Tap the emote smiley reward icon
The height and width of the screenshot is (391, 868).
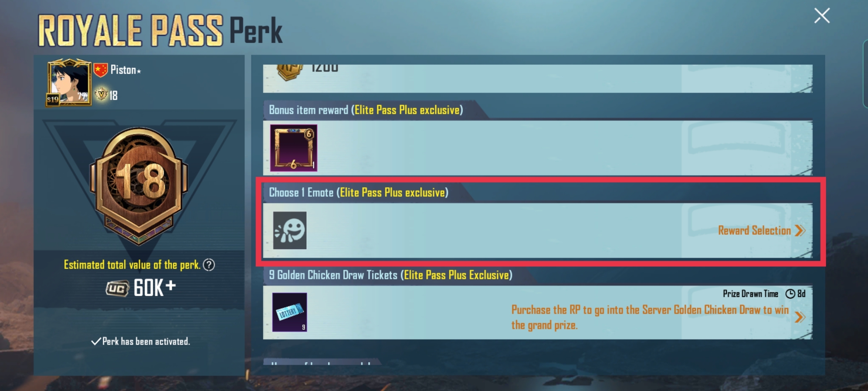point(290,230)
